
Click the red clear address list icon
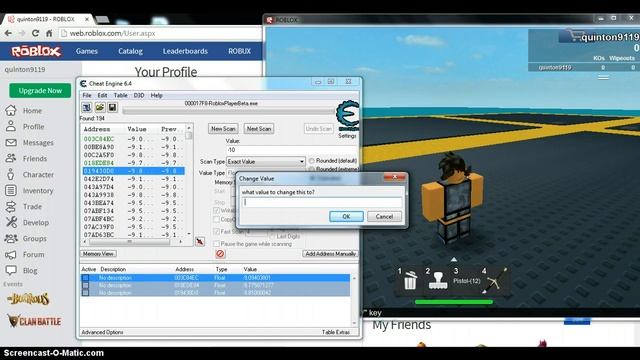pyautogui.click(x=220, y=254)
